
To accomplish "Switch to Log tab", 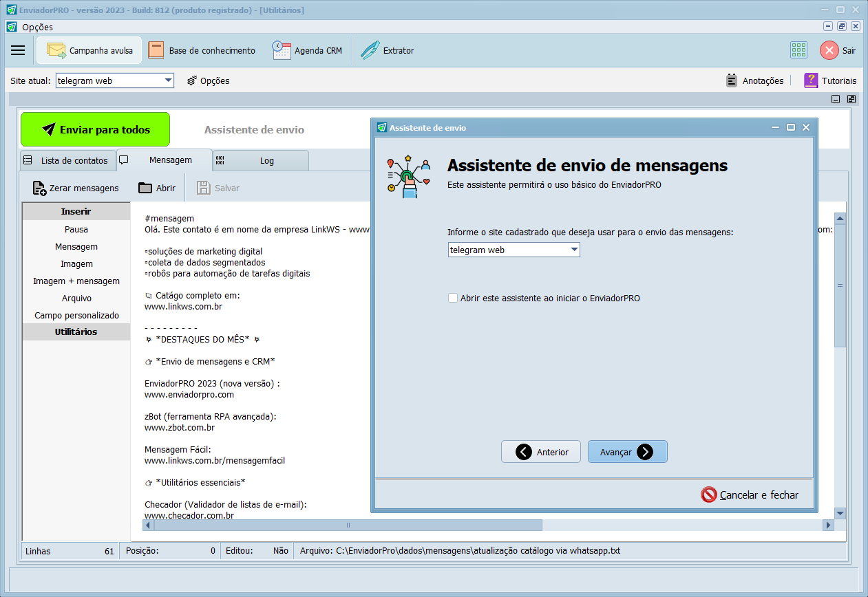I will click(261, 160).
